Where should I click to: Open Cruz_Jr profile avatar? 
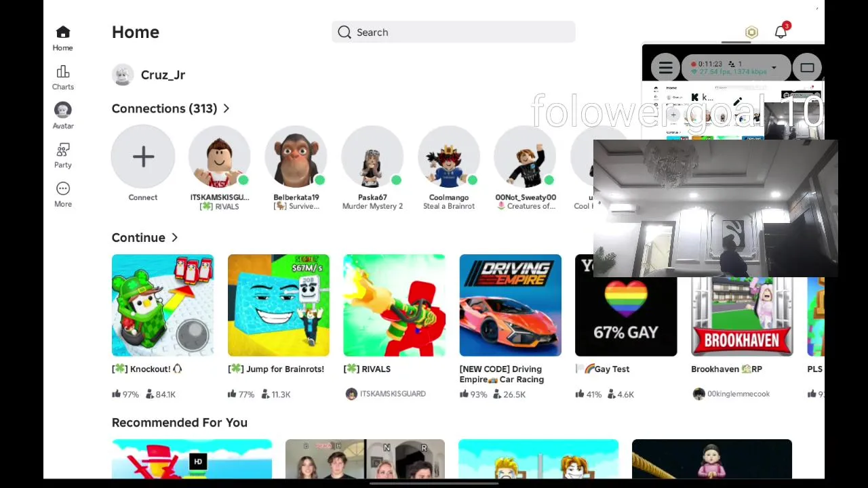(123, 75)
